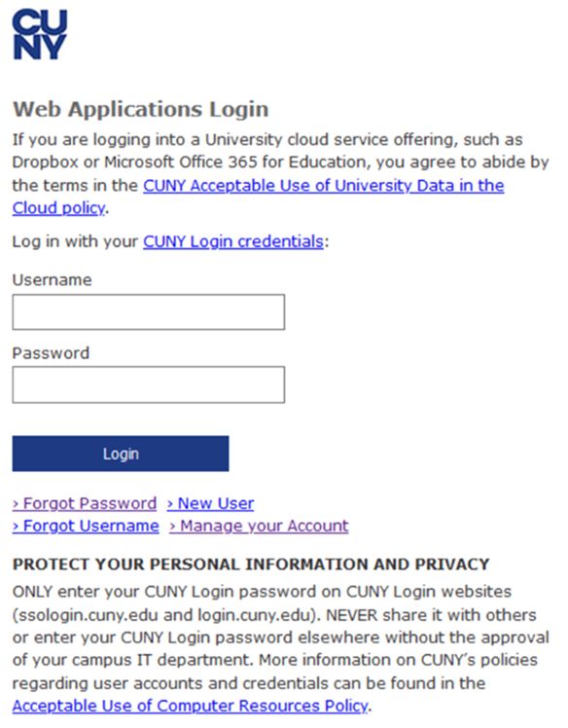This screenshot has height=728, width=568.
Task: Click the Protect Your Personal Information heading
Action: (251, 564)
